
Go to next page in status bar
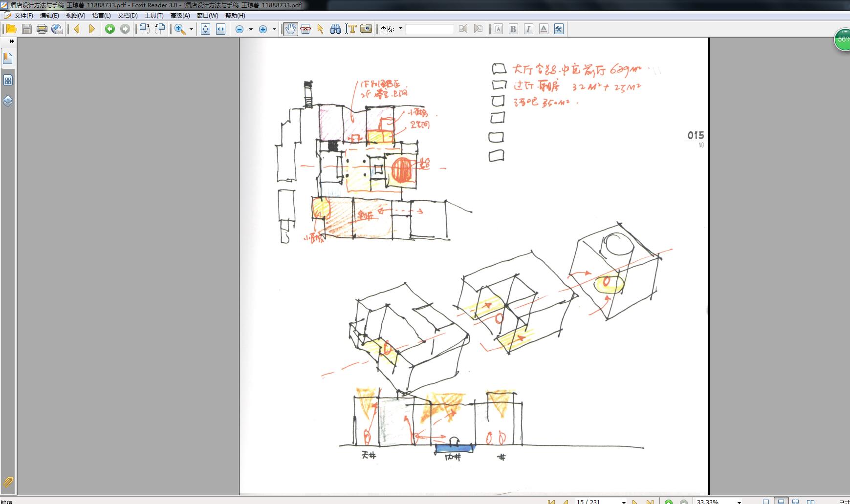pos(634,502)
